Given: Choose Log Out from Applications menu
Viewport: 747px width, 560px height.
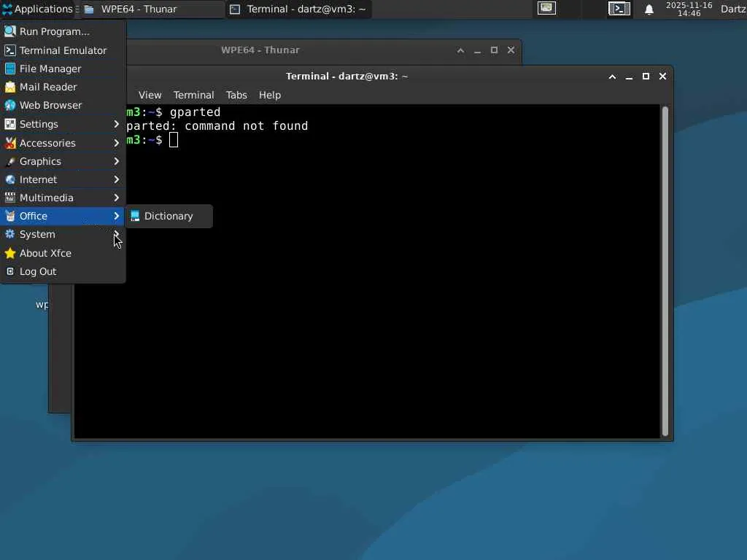Looking at the screenshot, I should tap(63, 271).
